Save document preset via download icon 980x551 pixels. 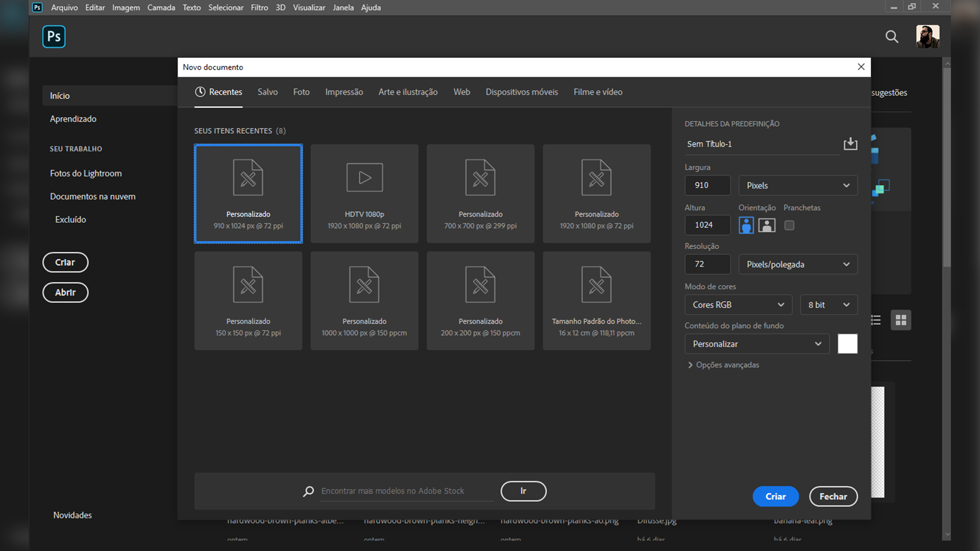tap(850, 144)
